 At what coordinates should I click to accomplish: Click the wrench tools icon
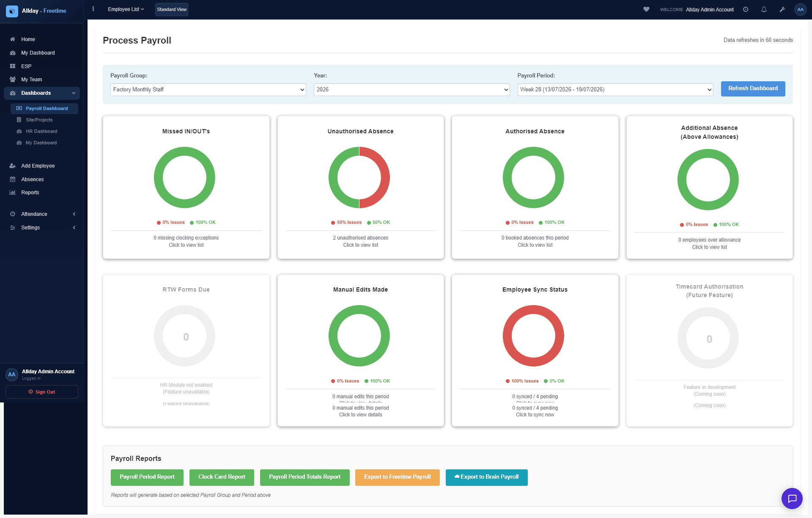point(782,9)
